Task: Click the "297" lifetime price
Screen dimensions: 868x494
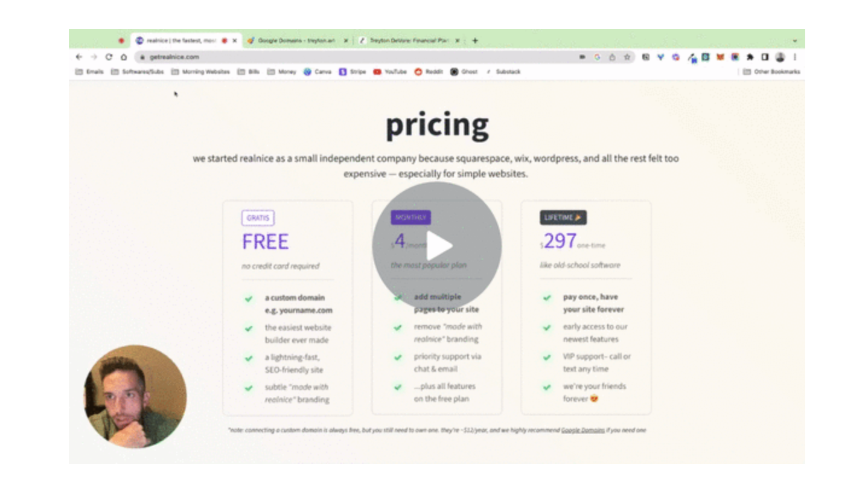Action: point(560,241)
